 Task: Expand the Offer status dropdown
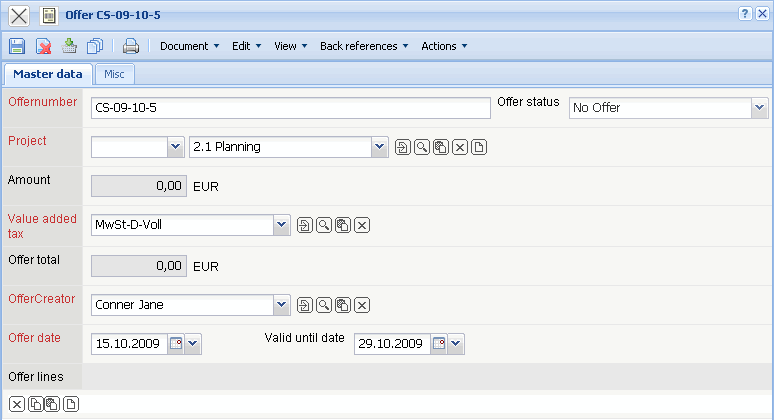(x=759, y=108)
